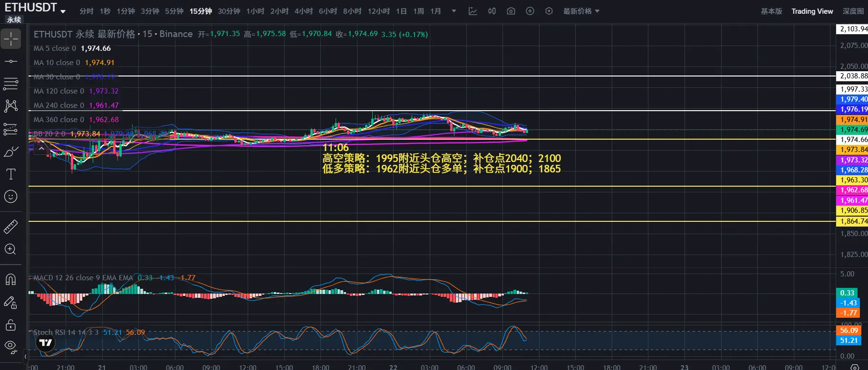Select the crosshair cursor tool
The height and width of the screenshot is (370, 868).
[x=10, y=38]
